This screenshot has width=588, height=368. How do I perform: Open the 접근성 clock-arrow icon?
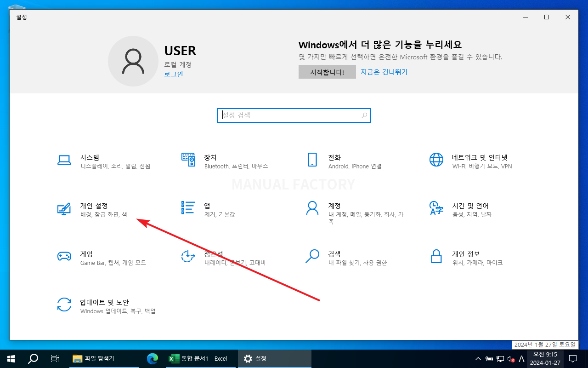[188, 256]
